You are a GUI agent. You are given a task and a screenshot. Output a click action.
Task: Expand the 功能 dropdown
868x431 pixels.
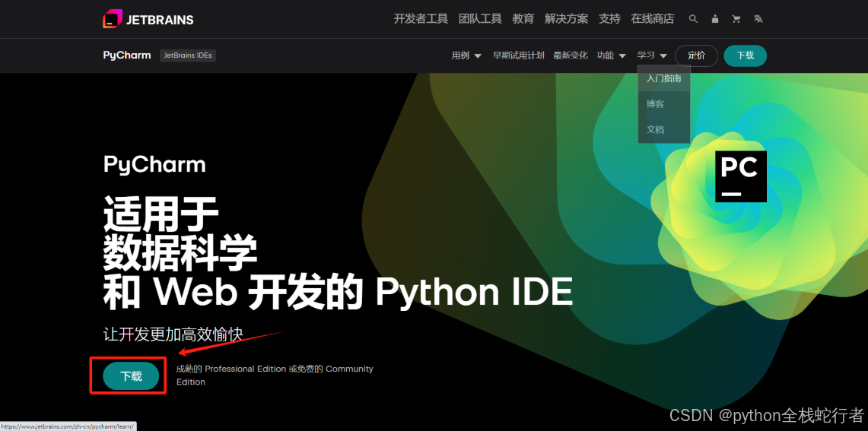(x=611, y=55)
